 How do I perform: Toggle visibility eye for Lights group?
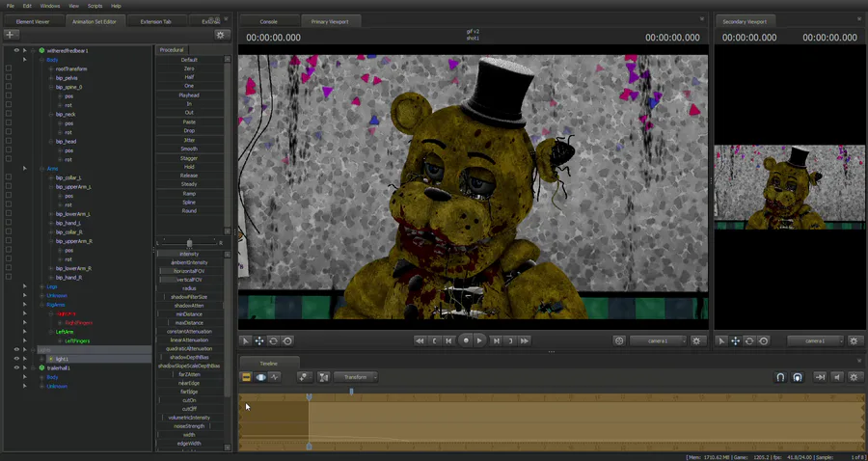tap(16, 350)
